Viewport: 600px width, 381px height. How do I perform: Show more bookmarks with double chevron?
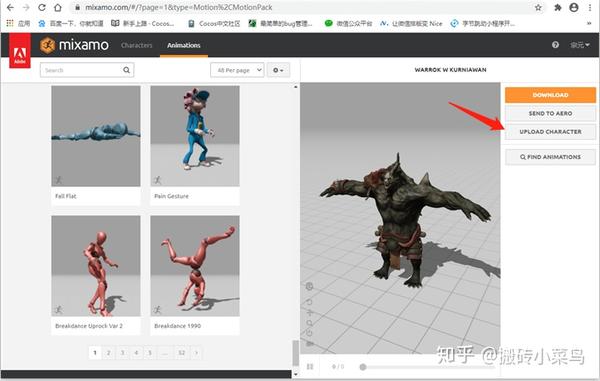click(589, 23)
